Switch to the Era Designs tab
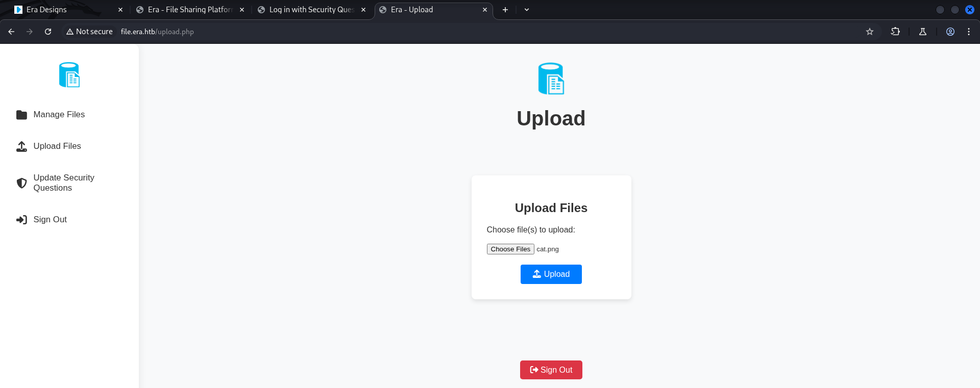This screenshot has width=980, height=388. (x=66, y=10)
